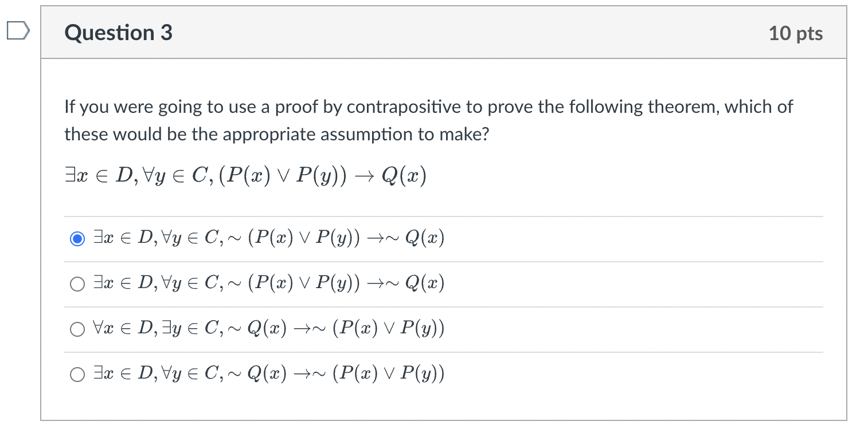This screenshot has height=433, width=868.
Task: Select the currently filled first answer radio
Action: coord(77,237)
